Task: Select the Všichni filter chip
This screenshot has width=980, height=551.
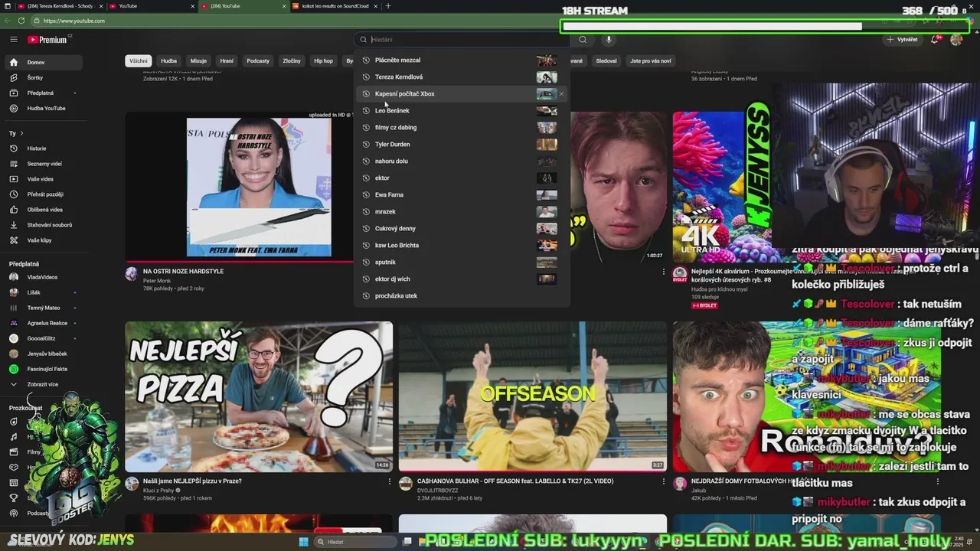Action: point(139,61)
